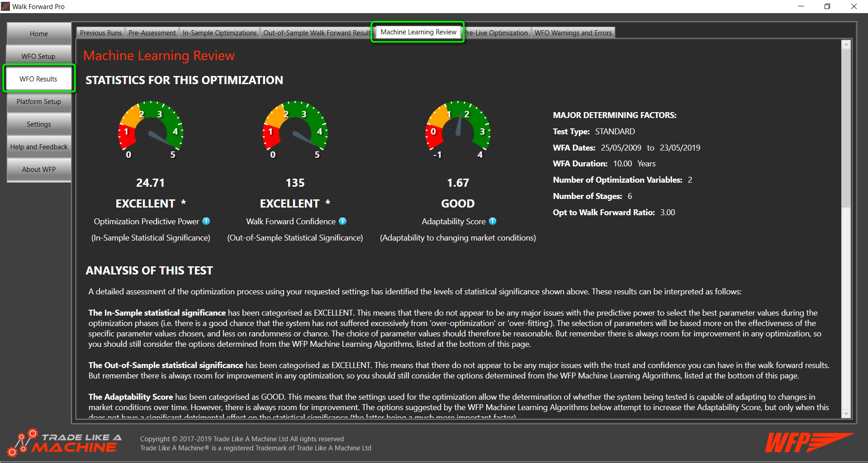Screen dimensions: 868x463
Task: Open Out-of-Sample Walk Forward Results tab
Action: pos(317,33)
